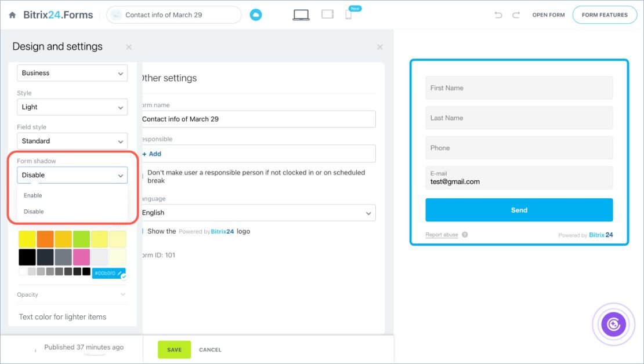Image resolution: width=644 pixels, height=364 pixels.
Task: Pick the large black color swatch
Action: pyautogui.click(x=27, y=257)
